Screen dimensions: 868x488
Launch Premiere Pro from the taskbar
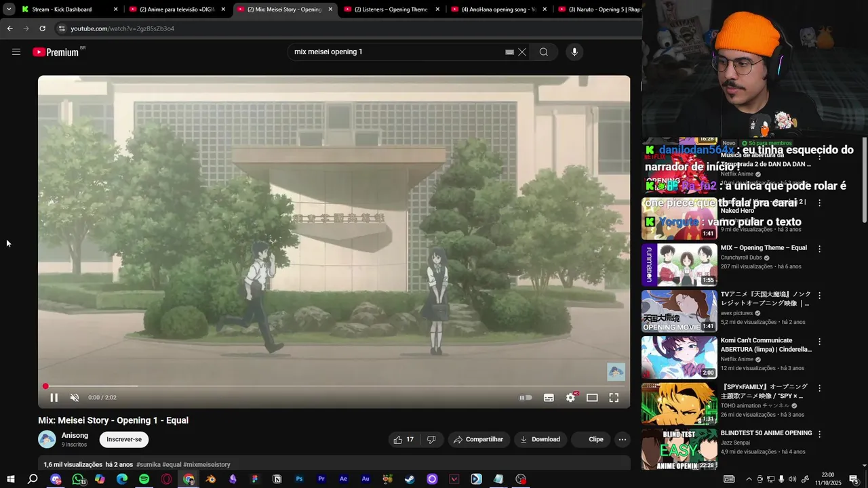(321, 479)
